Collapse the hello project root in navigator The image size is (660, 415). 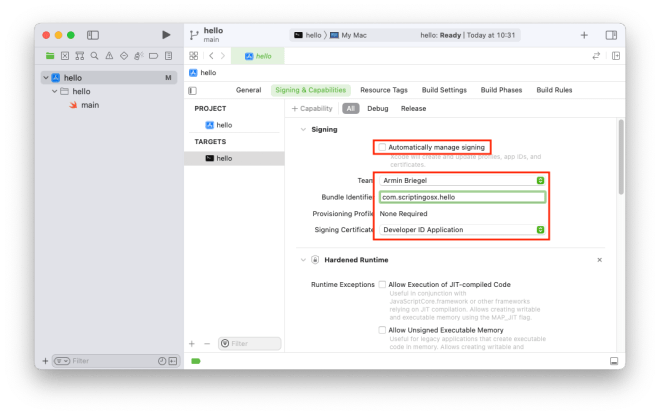point(46,78)
